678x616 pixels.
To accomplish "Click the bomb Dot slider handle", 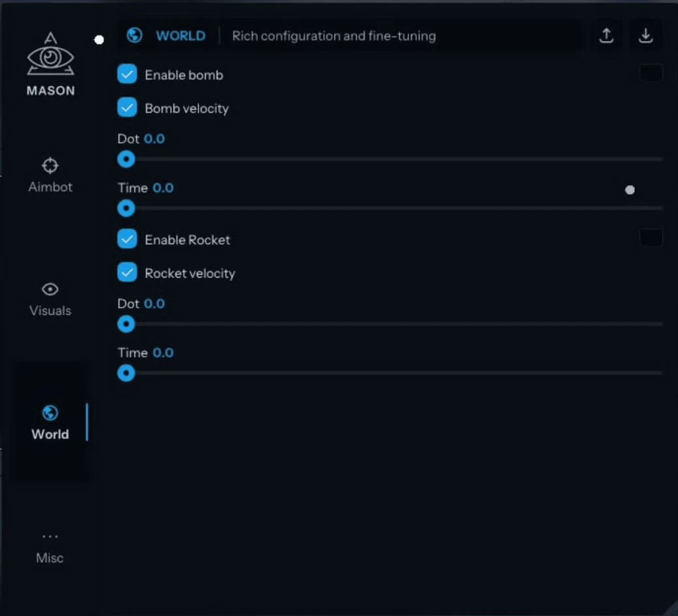I will [x=126, y=159].
